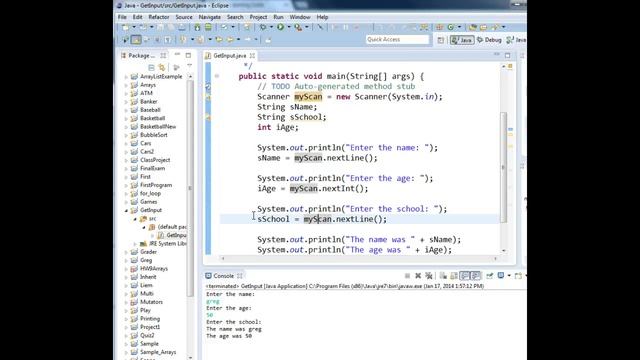Click the Save toolbar icon
Viewport: 640px width, 360px height.
point(160,27)
